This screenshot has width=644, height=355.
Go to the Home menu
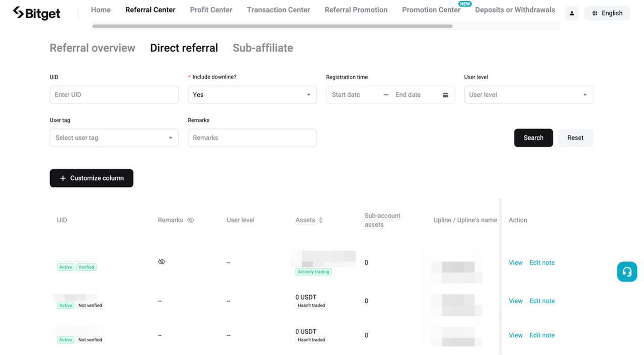(101, 10)
